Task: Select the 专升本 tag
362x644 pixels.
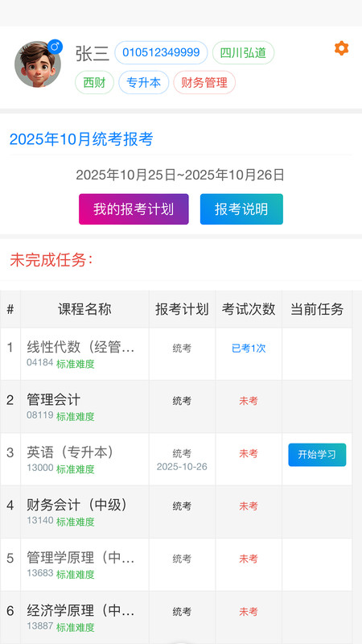Action: pyautogui.click(x=144, y=83)
